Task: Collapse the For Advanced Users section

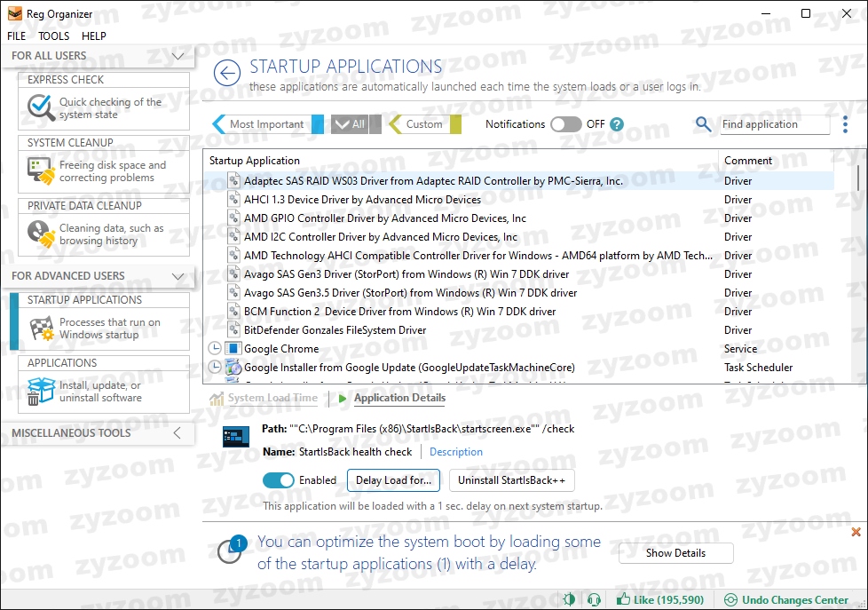Action: point(178,276)
